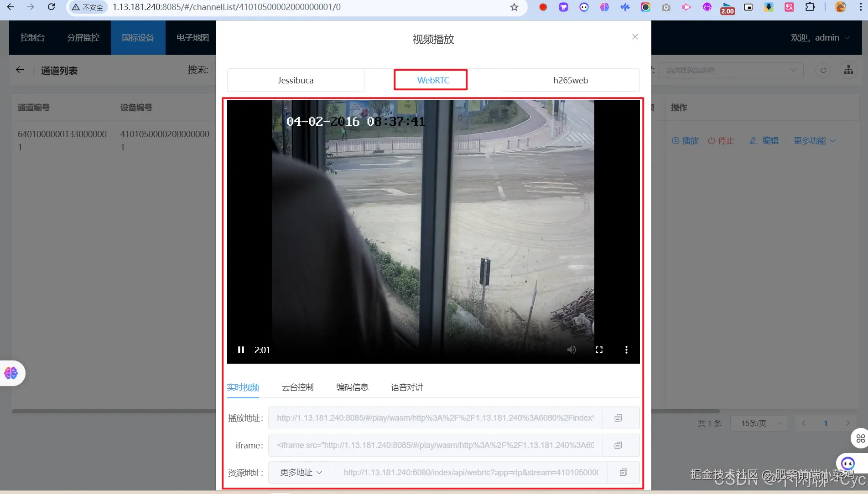This screenshot has width=868, height=494.
Task: Click 停止 for the channel row
Action: click(721, 141)
